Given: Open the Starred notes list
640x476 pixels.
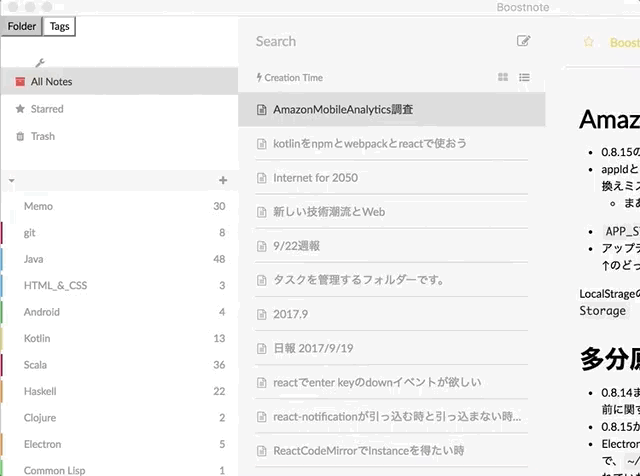Looking at the screenshot, I should pyautogui.click(x=119, y=109).
